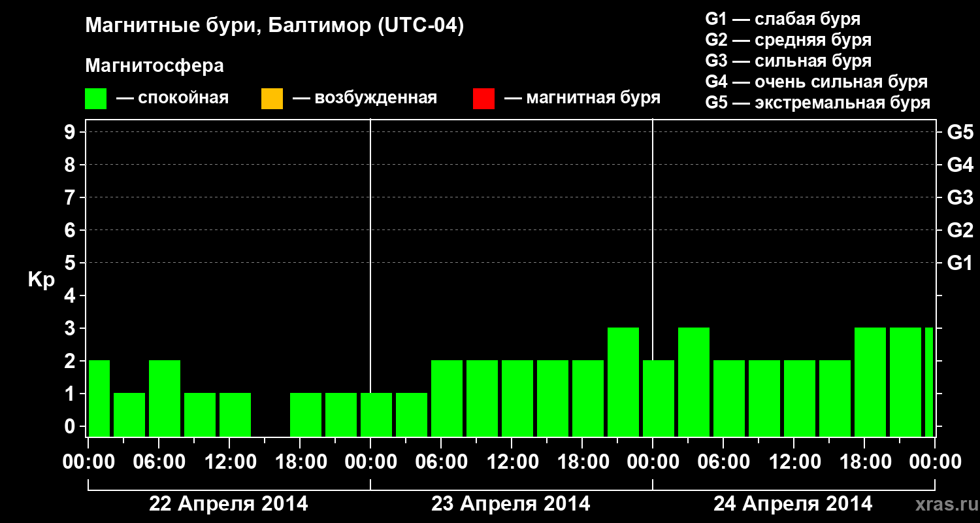
Task: Click the orange 'возбужденная' legend swatch
Action: [x=272, y=99]
